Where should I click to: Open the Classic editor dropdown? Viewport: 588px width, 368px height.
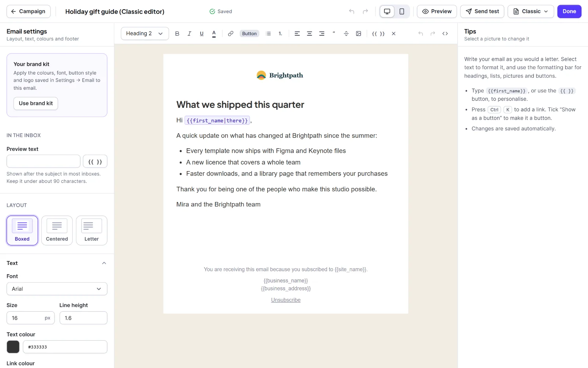(x=531, y=11)
